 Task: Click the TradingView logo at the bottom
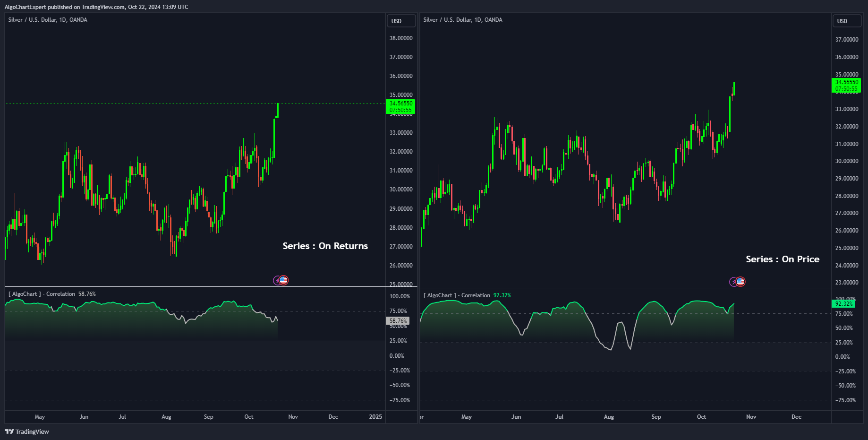coord(27,431)
